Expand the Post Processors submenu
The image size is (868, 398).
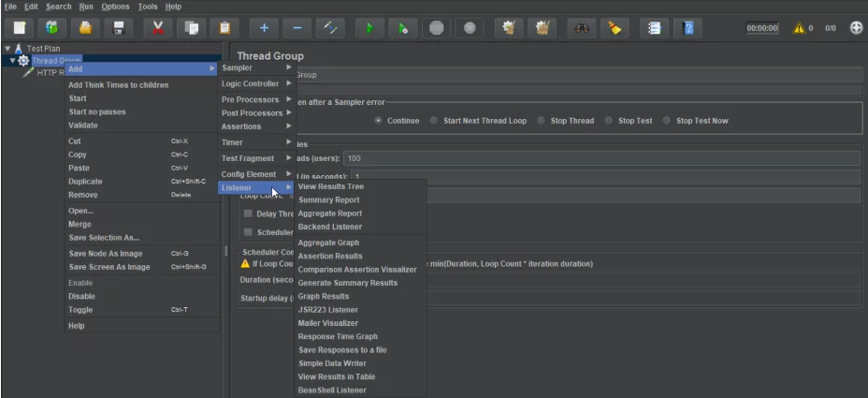(257, 113)
